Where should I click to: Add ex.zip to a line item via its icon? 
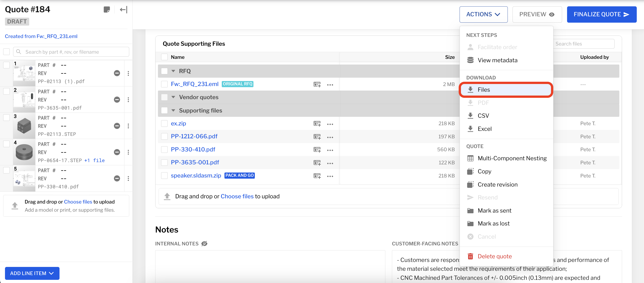coord(317,124)
